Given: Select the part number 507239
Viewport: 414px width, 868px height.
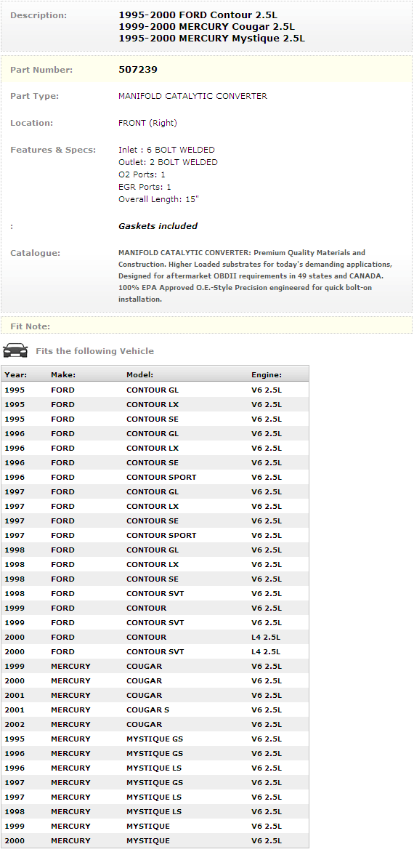Looking at the screenshot, I should [137, 70].
